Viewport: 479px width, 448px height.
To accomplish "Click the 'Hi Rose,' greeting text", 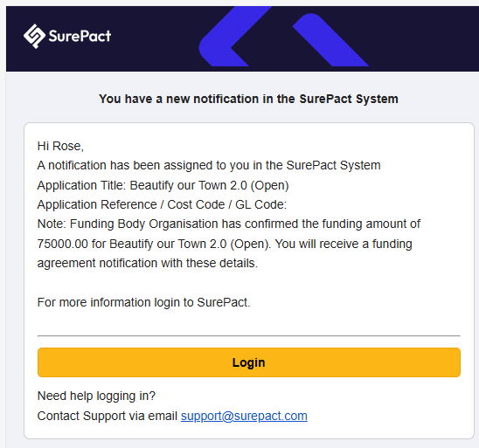I will click(60, 146).
